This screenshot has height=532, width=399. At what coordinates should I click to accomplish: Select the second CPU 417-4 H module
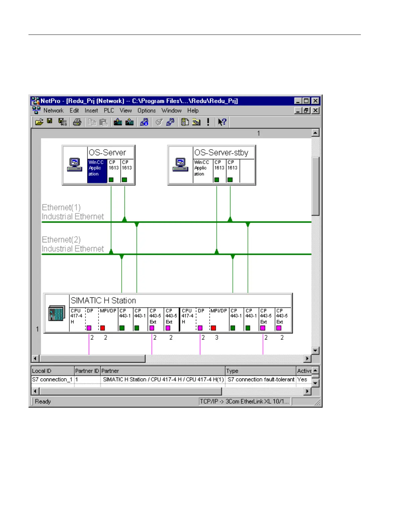click(x=188, y=319)
